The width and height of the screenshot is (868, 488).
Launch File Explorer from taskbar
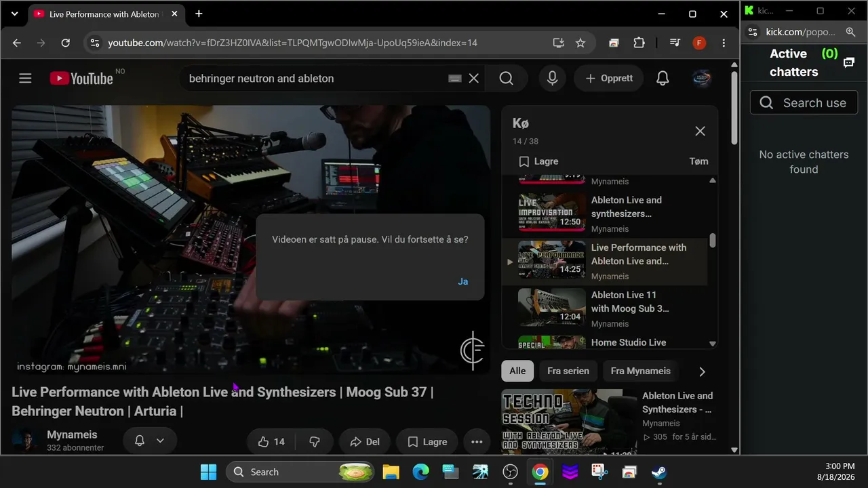tap(391, 472)
